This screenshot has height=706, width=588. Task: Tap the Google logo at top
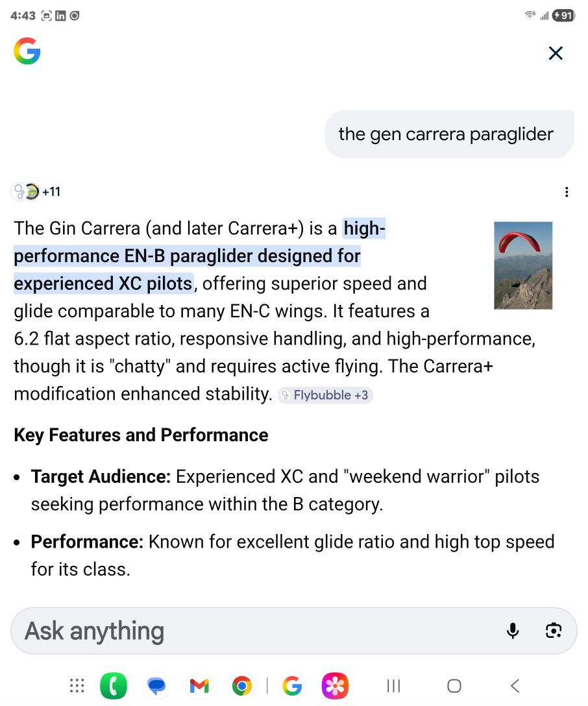click(27, 51)
